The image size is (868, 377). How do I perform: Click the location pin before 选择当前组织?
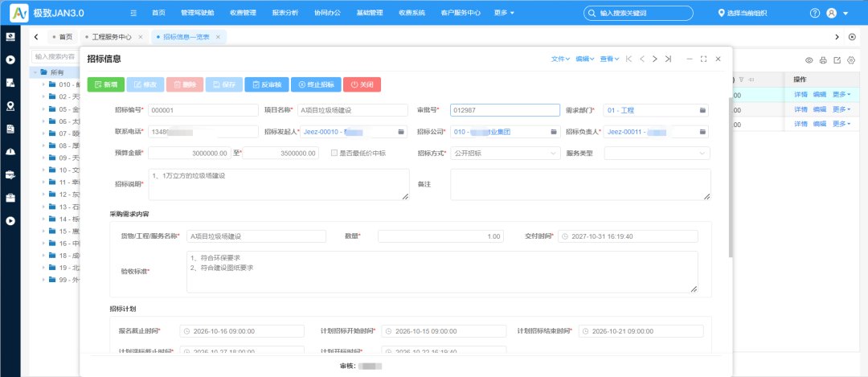click(x=721, y=13)
